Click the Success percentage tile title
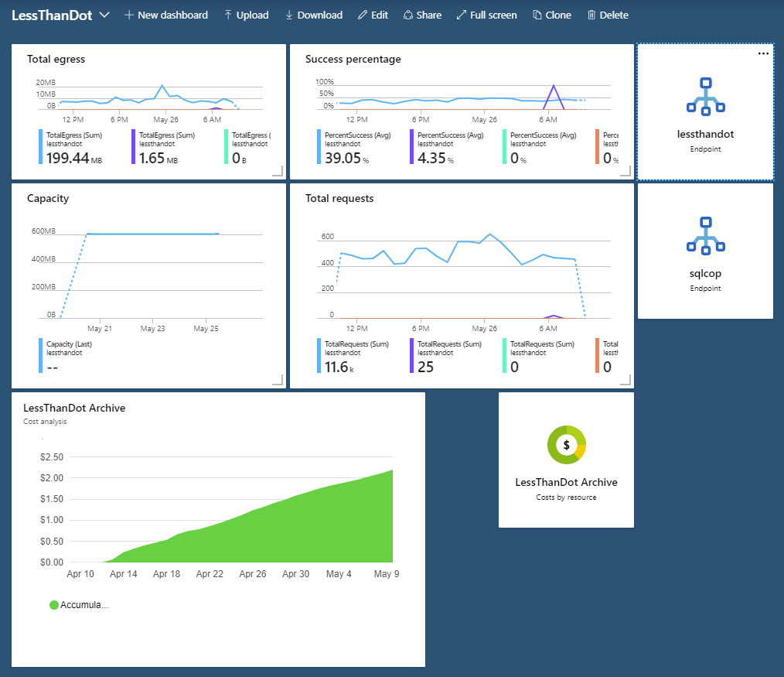Screen dimensions: 784x677 [x=353, y=59]
